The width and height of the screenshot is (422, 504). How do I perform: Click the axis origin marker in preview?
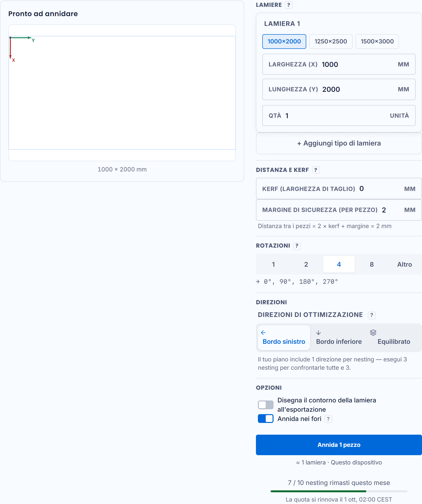(11, 38)
